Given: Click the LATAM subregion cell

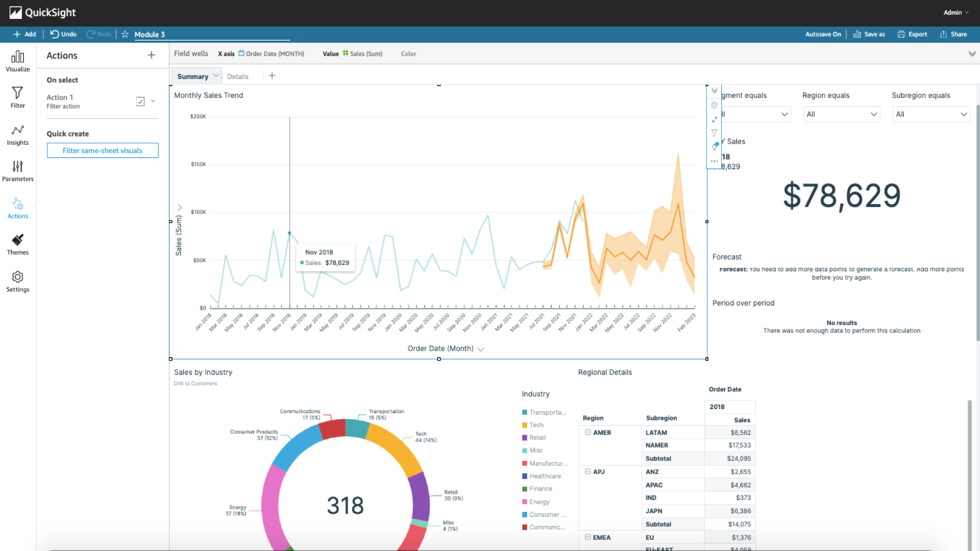Looking at the screenshot, I should click(x=673, y=433).
